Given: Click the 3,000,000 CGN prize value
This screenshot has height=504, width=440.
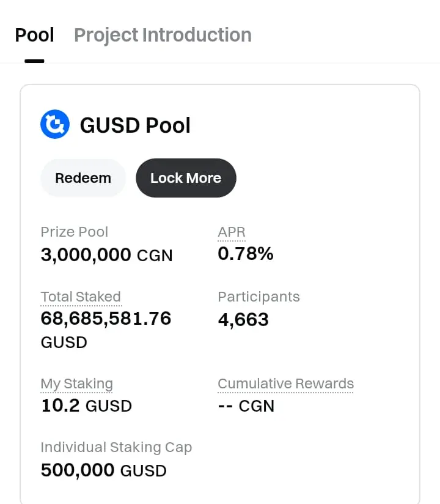Looking at the screenshot, I should click(x=106, y=254).
